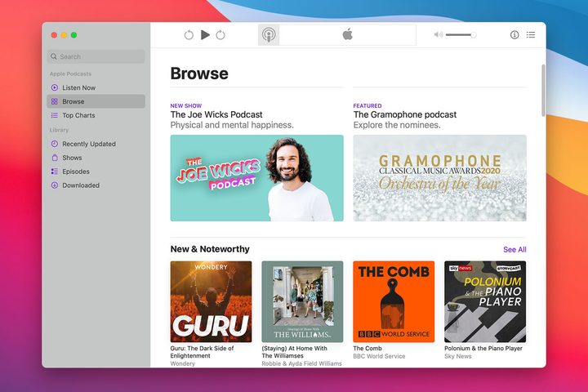Click 'Sky News' publisher text
The image size is (588, 392).
(x=458, y=356)
